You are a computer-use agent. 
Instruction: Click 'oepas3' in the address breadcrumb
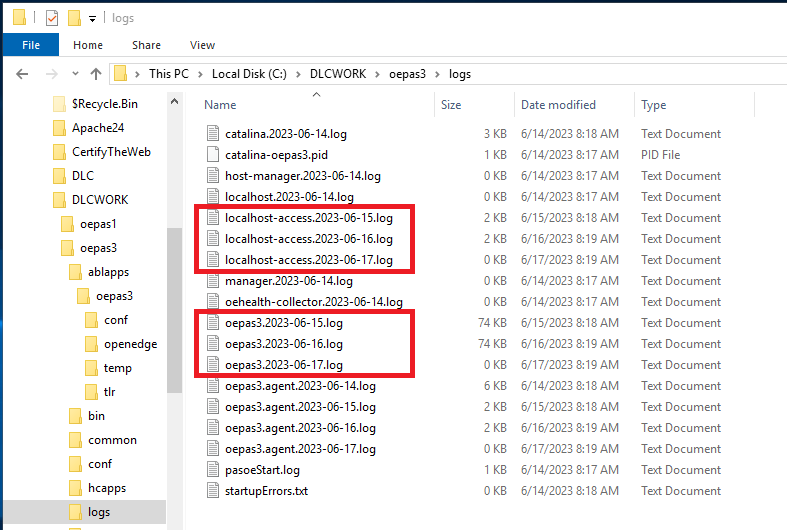coord(407,74)
